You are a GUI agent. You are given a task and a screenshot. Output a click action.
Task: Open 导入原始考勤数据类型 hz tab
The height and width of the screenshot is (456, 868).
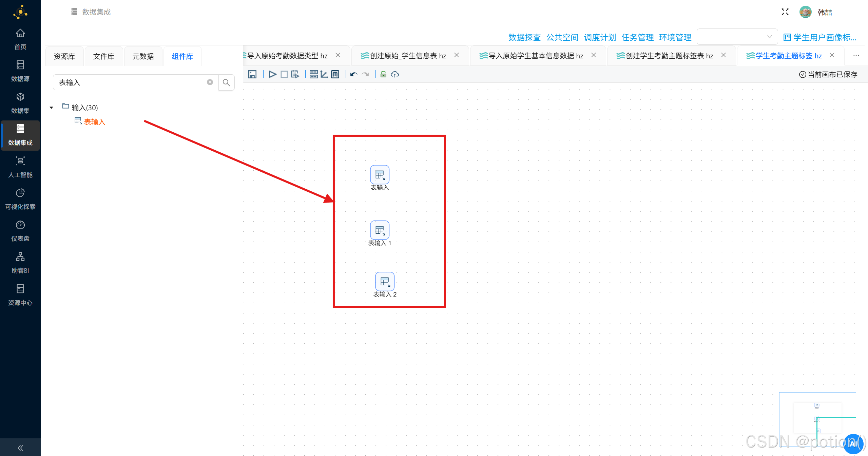click(x=287, y=56)
